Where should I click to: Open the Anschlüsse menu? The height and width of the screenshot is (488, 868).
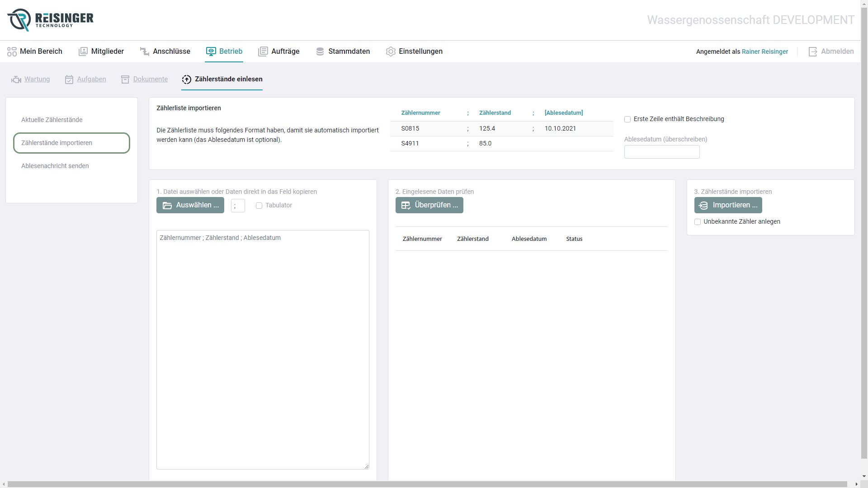[x=165, y=52]
